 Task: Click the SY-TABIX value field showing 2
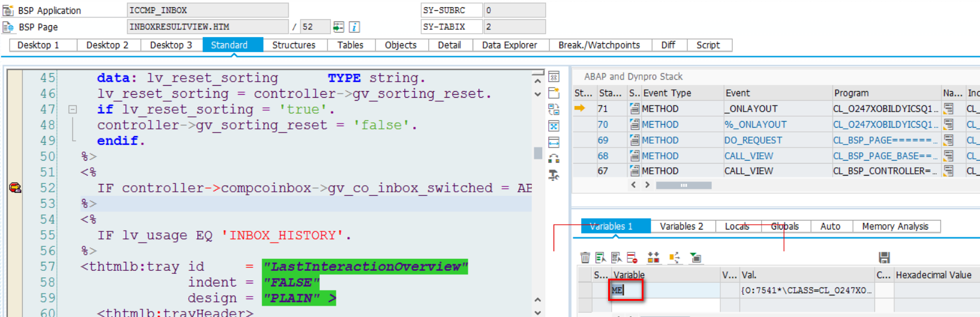click(x=515, y=27)
